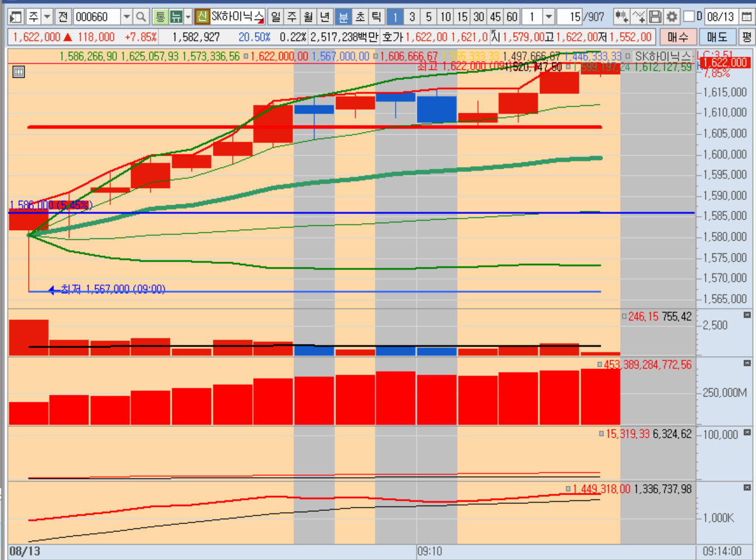
Task: Switch chart to 틱 tick period
Action: click(377, 17)
